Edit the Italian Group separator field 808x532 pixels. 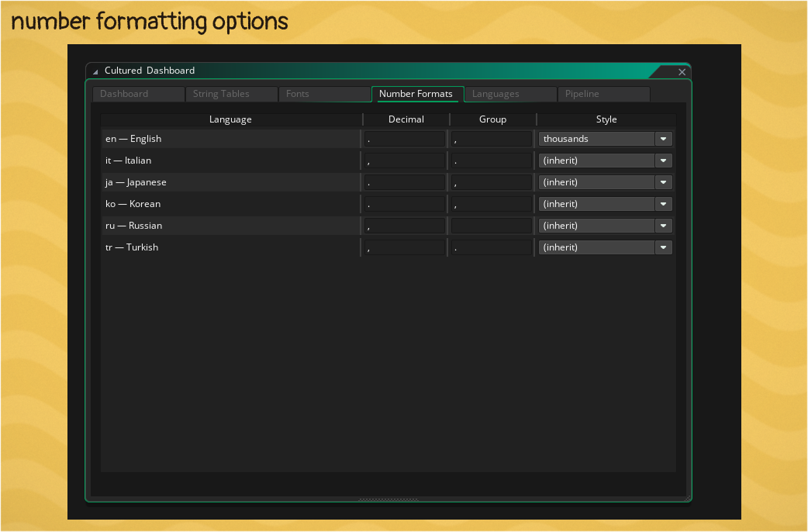(492, 161)
